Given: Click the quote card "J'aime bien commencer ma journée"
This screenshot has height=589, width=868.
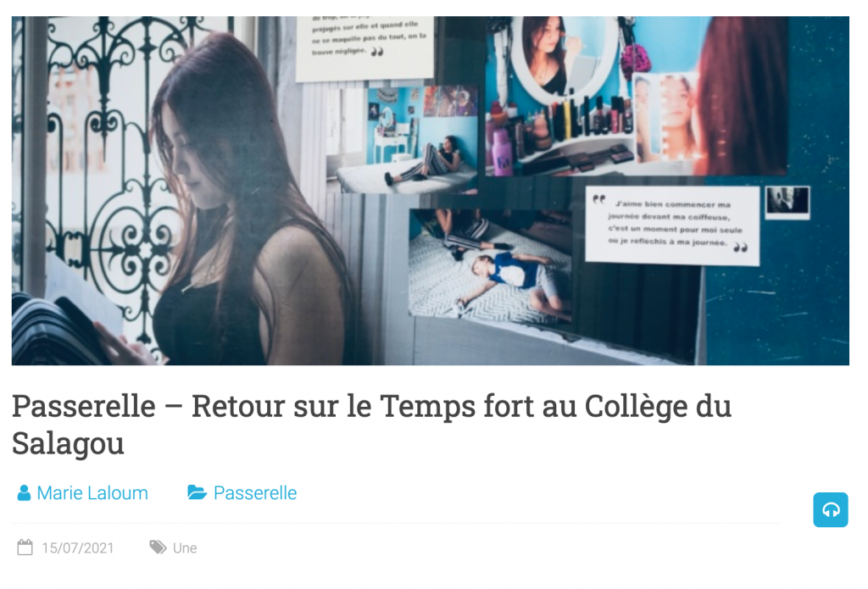Looking at the screenshot, I should 673,225.
